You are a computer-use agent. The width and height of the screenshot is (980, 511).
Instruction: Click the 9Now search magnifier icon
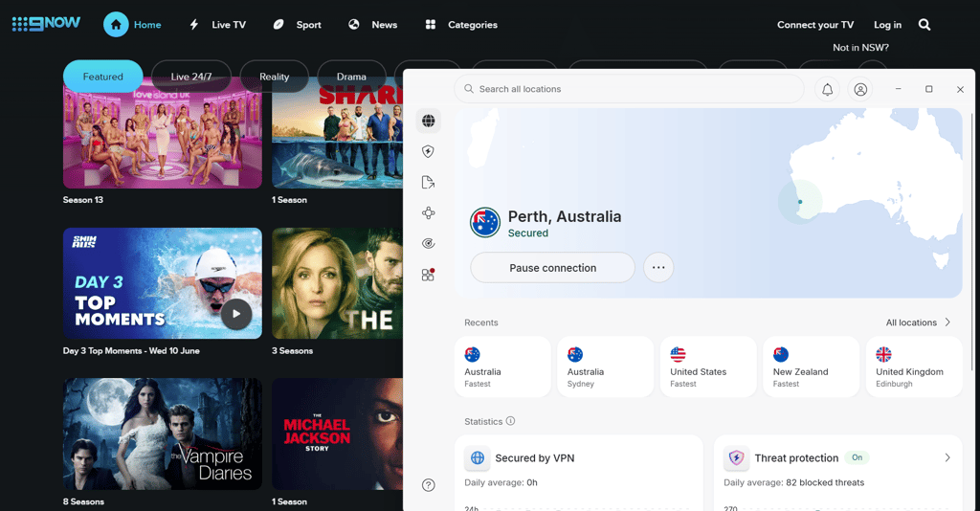click(924, 25)
